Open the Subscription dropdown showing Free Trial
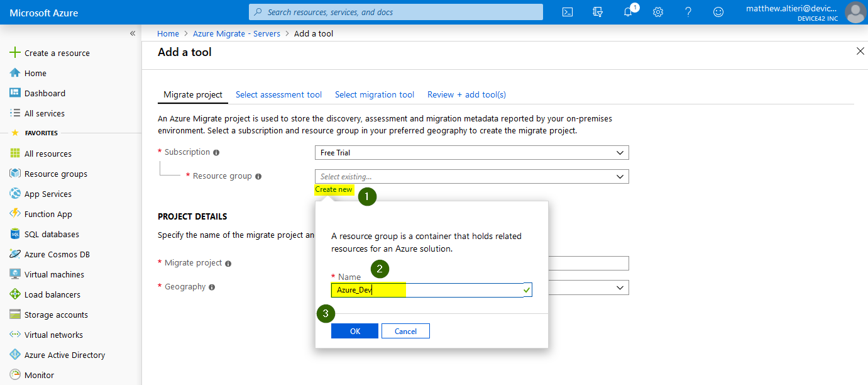This screenshot has width=868, height=385. (x=471, y=152)
